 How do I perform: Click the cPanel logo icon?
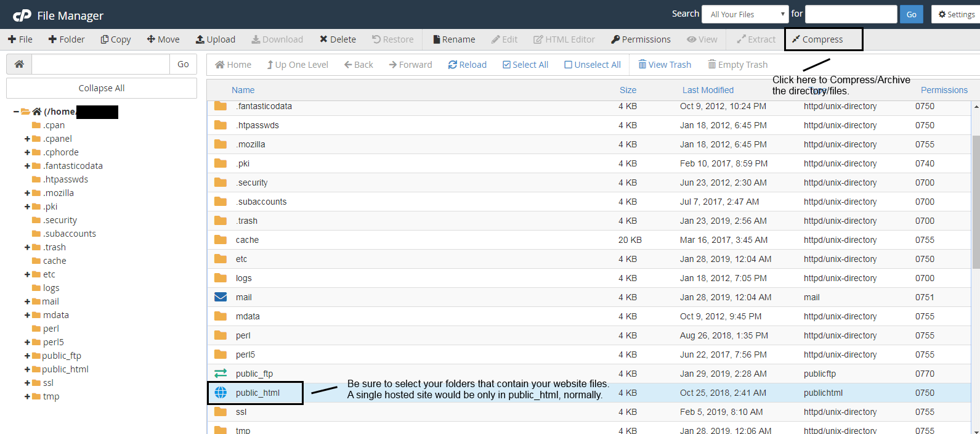coord(22,15)
